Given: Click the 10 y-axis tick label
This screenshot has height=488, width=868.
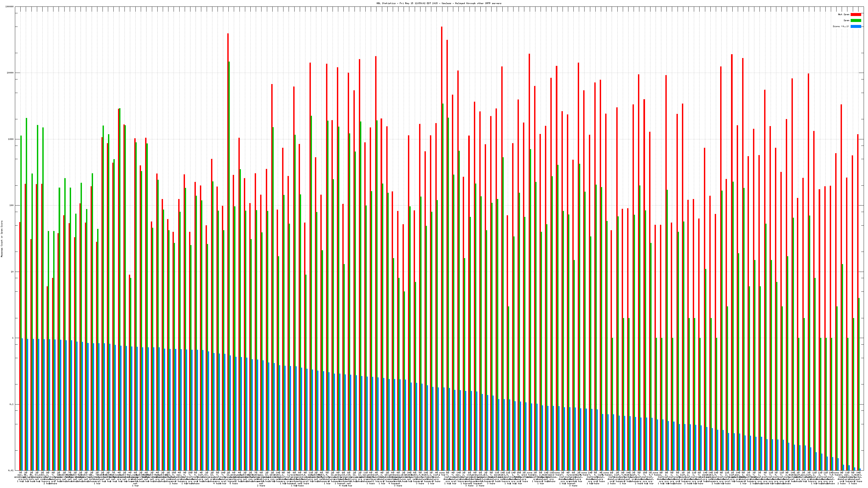Looking at the screenshot, I should point(12,272).
